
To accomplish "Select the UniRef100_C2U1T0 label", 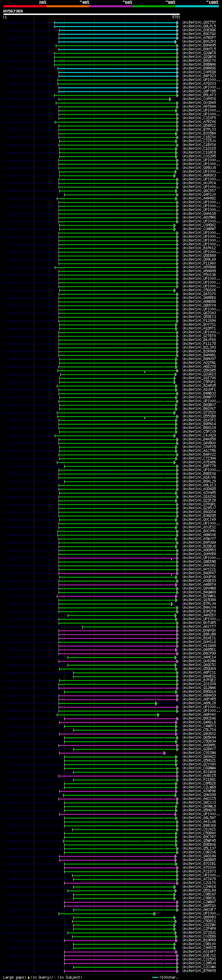I will 199,883.
